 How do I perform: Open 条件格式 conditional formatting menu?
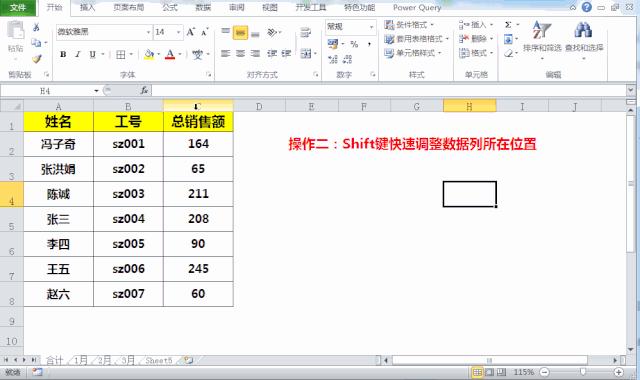pos(409,25)
